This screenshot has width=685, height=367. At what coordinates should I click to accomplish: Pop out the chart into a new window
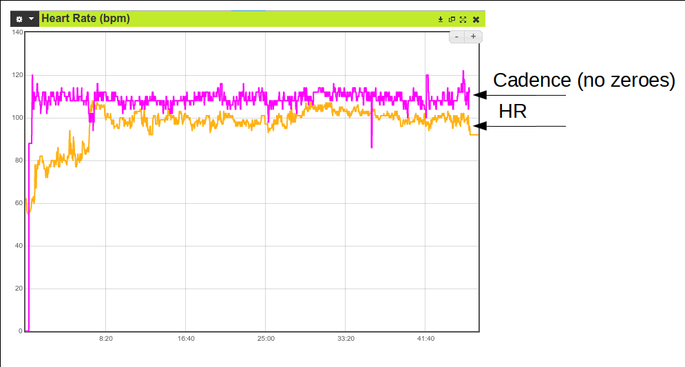tap(452, 19)
